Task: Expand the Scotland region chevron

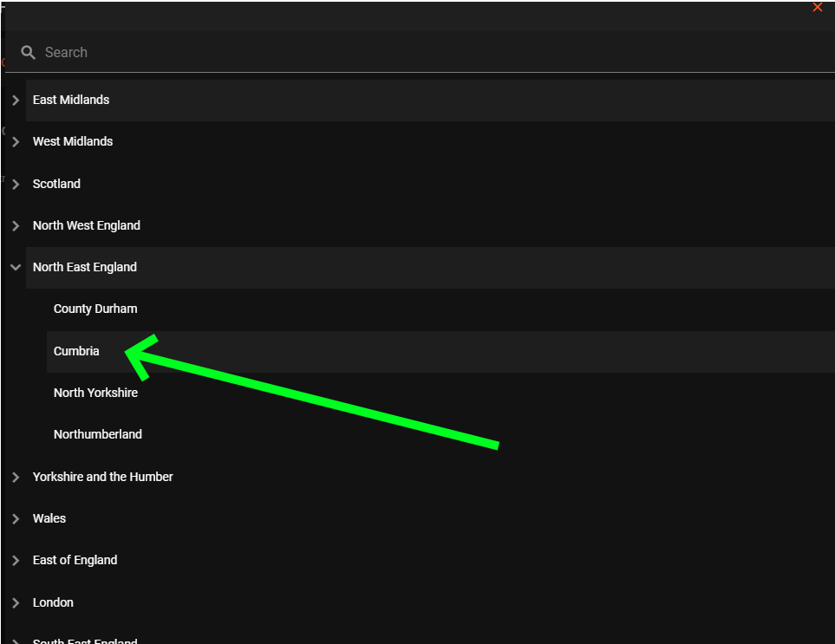Action: pos(16,185)
